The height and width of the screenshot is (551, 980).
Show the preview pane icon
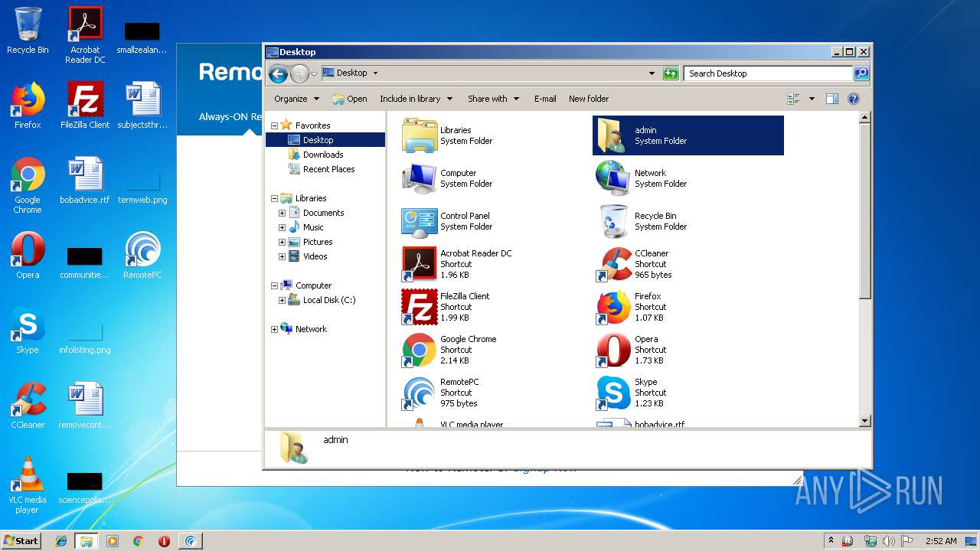pyautogui.click(x=832, y=99)
